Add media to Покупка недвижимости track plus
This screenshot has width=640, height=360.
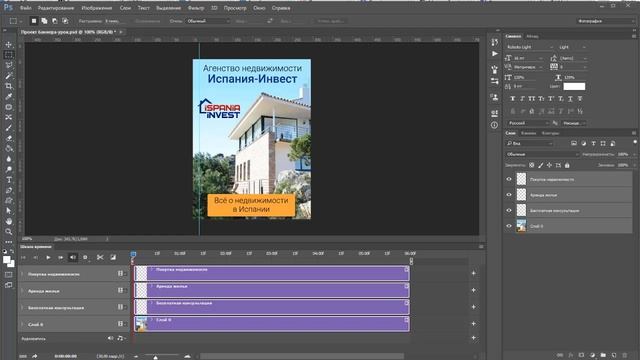click(x=473, y=273)
